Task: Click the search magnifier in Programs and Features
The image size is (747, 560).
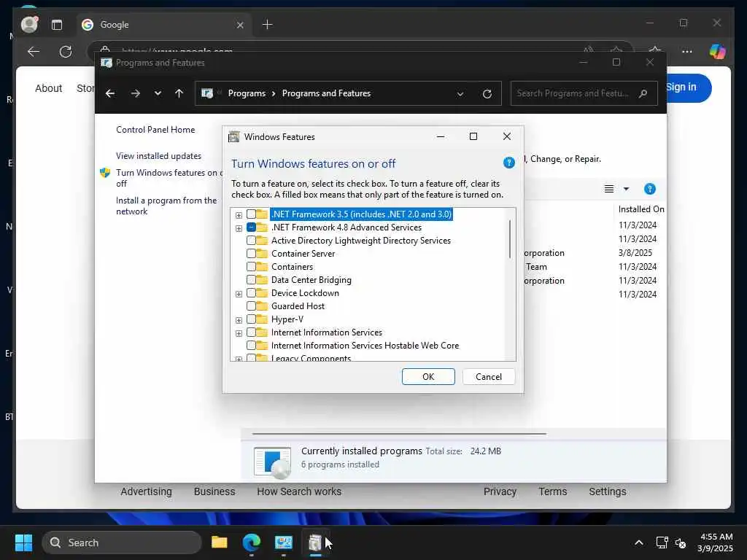Action: 643,93
